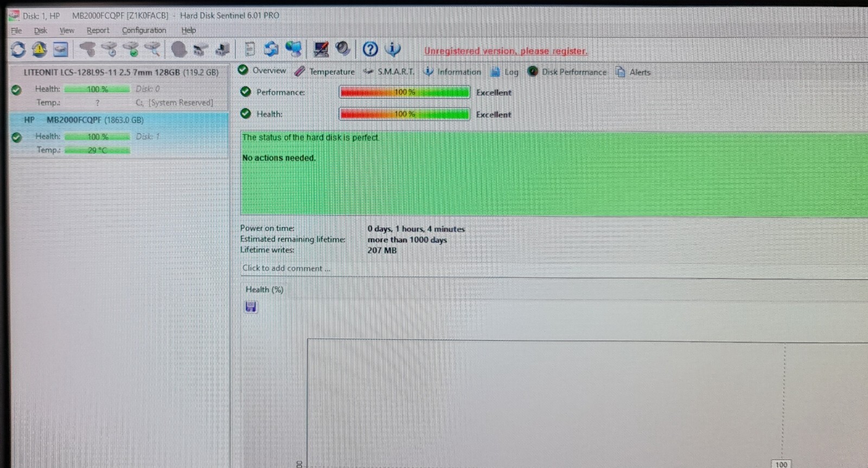This screenshot has height=468, width=868.
Task: Click green status check beside LITEONIT Health
Action: (16, 90)
